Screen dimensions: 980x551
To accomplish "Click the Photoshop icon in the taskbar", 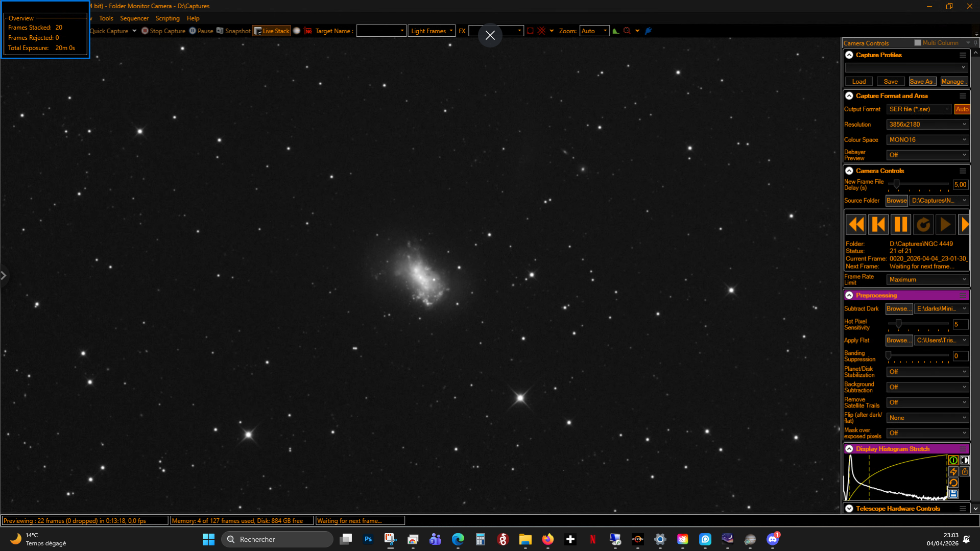I will click(x=368, y=539).
